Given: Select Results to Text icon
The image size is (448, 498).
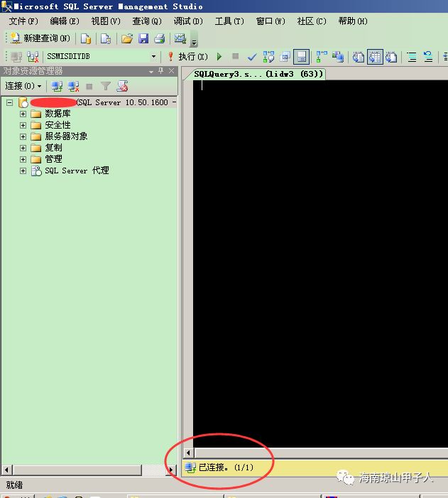Looking at the screenshot, I should 359,57.
